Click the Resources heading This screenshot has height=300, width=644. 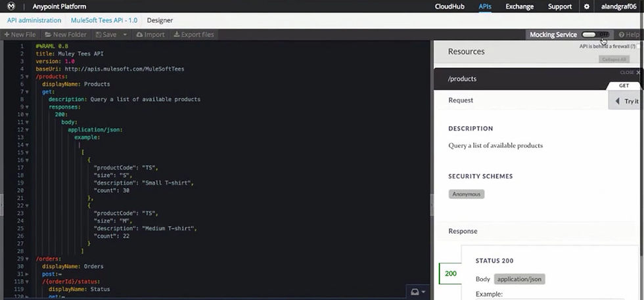(466, 51)
